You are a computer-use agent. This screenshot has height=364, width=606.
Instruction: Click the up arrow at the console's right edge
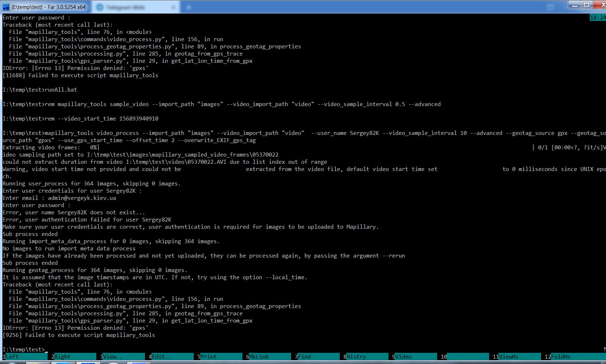[x=604, y=349]
